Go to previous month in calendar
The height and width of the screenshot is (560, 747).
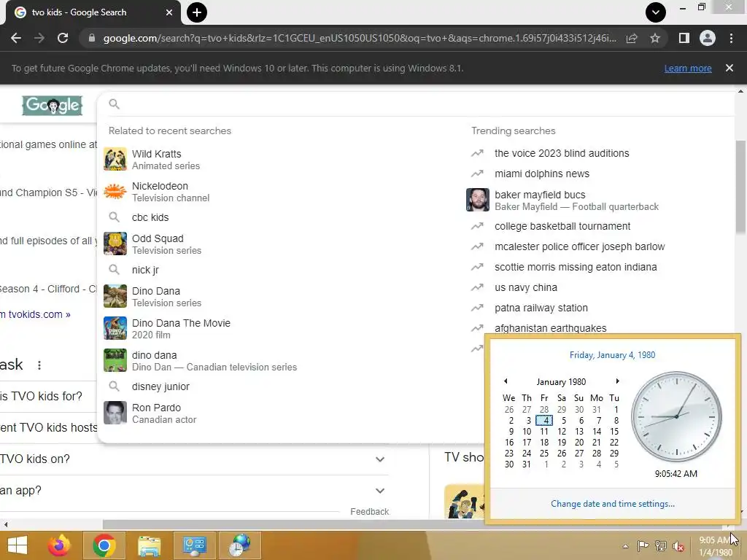coord(506,381)
